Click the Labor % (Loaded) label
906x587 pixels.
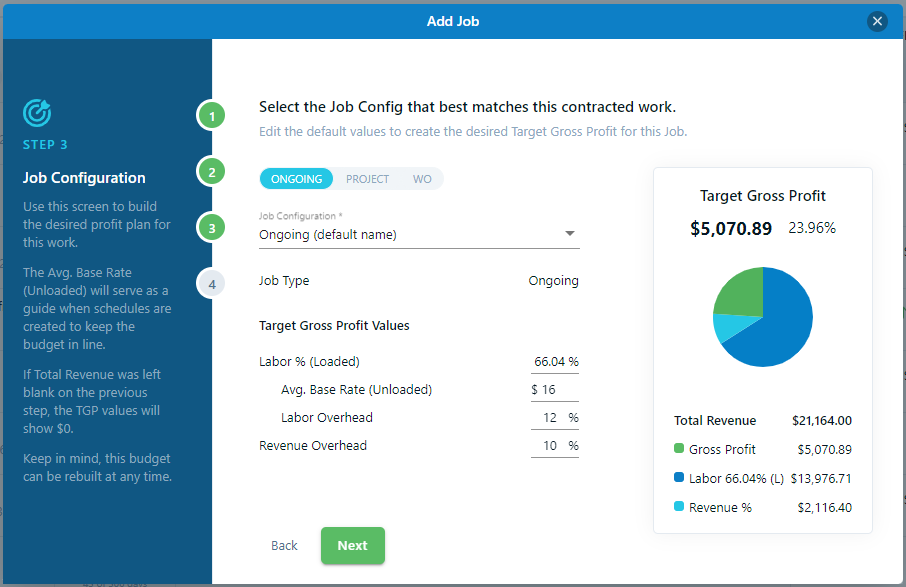click(x=309, y=362)
